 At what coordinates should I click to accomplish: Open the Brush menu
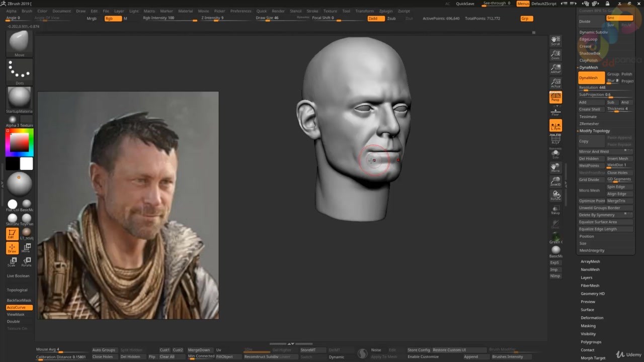(x=27, y=11)
